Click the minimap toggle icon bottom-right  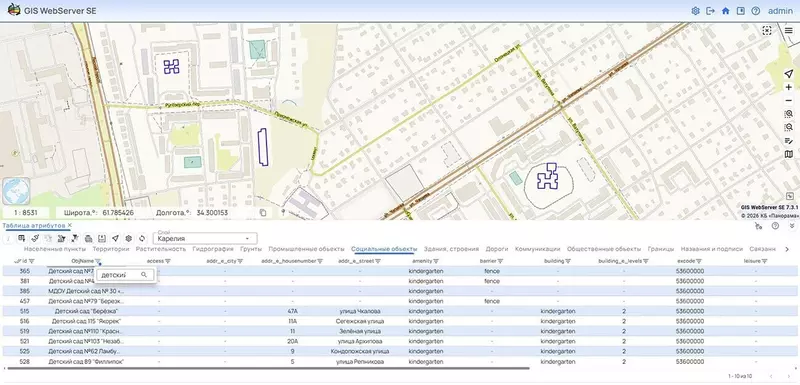[x=790, y=196]
